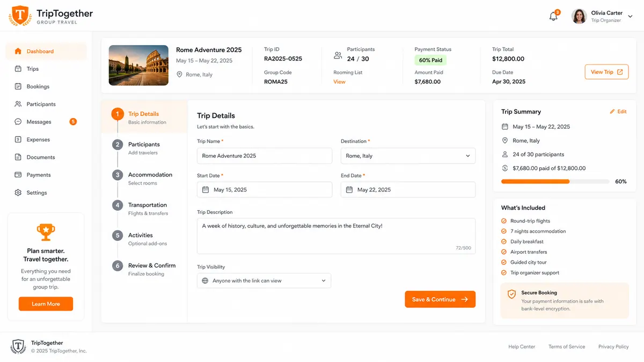Click the Messages chat bubble icon
Viewport: 644px width, 362px height.
pos(18,122)
